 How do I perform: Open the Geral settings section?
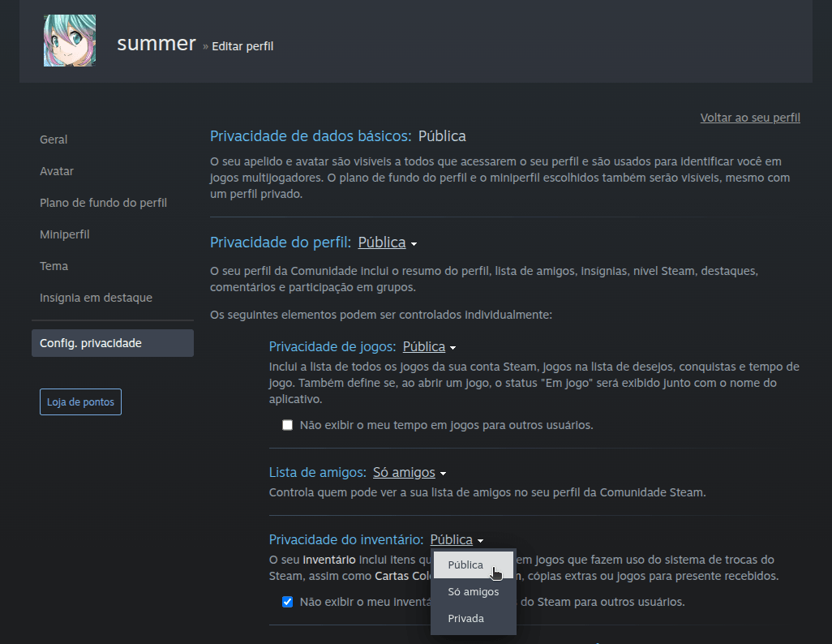point(54,139)
